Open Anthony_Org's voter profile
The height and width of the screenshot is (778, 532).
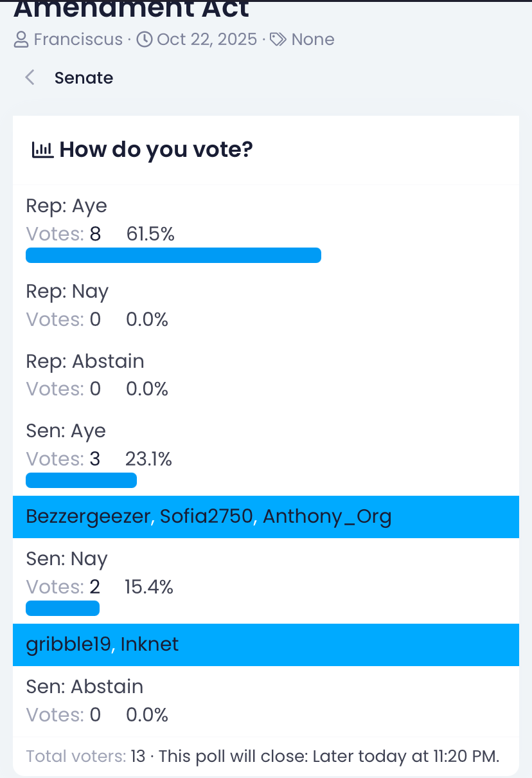click(x=327, y=516)
